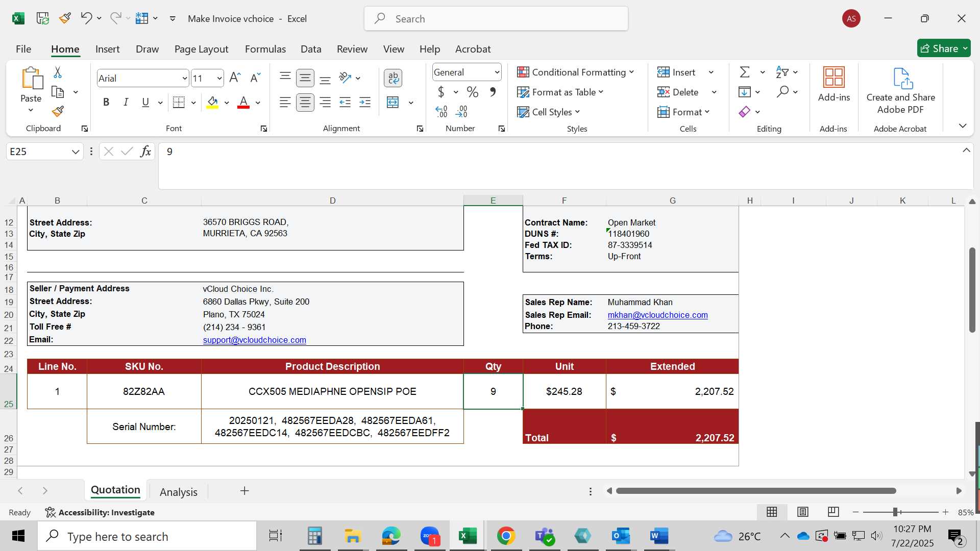Click the Cut scissors icon
This screenshot has height=551, width=980.
pyautogui.click(x=58, y=72)
